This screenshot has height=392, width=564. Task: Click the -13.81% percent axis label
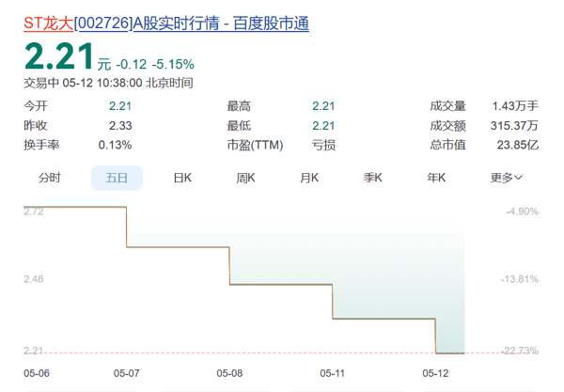click(x=520, y=279)
